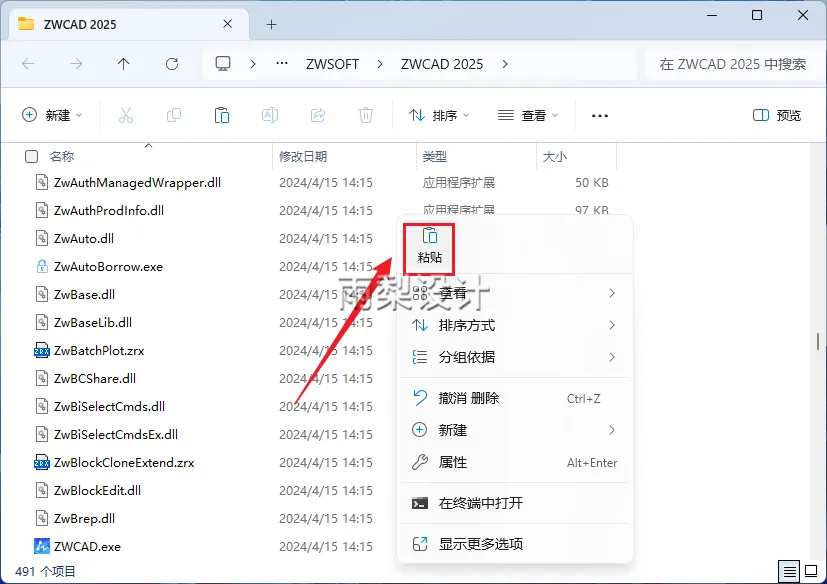827x584 pixels.
Task: Click the 50 KB size cell
Action: pos(592,183)
